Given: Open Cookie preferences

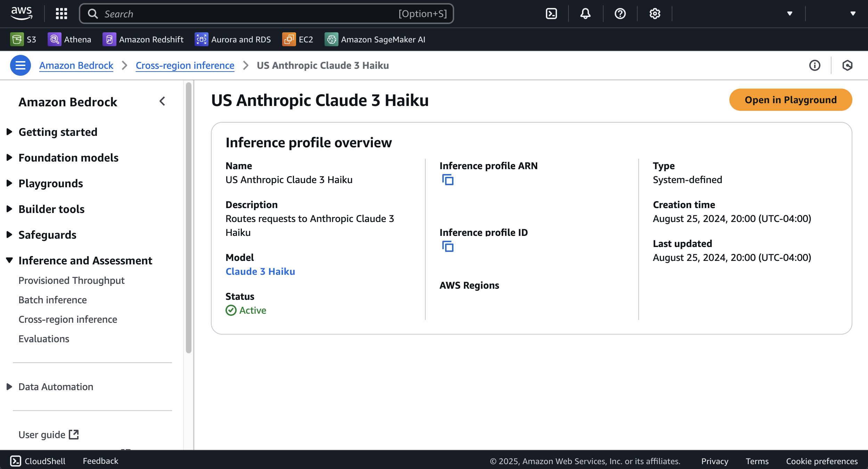Looking at the screenshot, I should tap(822, 461).
